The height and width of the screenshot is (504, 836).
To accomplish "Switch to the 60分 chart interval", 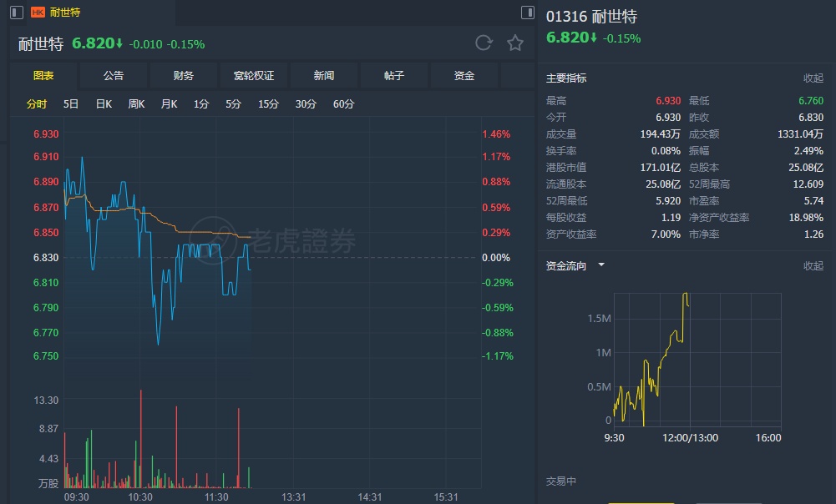I will coord(343,104).
